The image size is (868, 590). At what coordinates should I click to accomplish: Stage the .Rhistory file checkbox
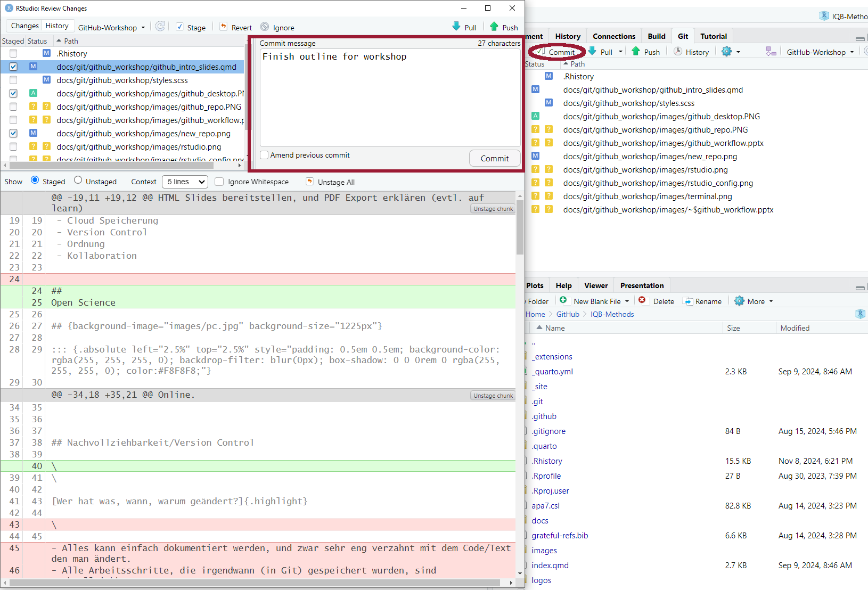coord(13,54)
